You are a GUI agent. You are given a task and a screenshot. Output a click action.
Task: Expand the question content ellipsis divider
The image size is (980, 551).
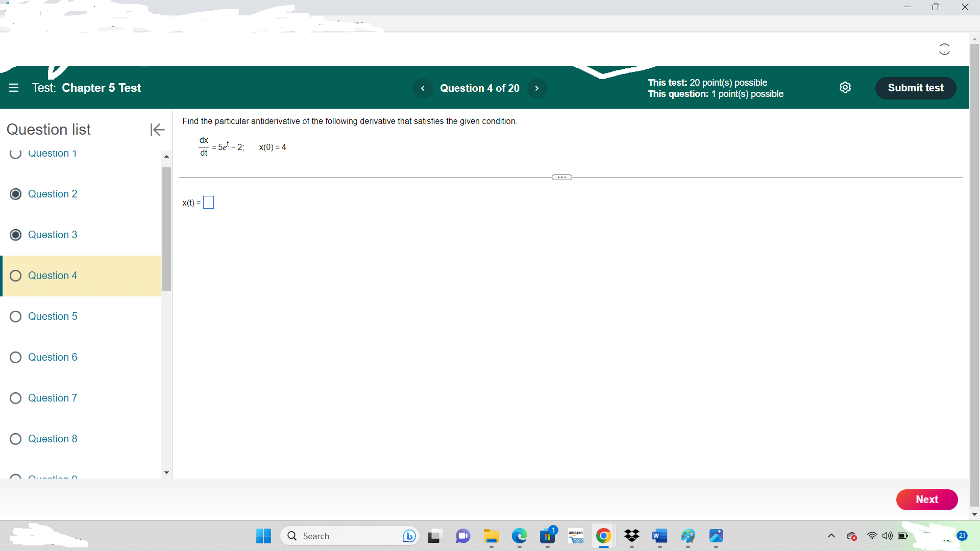click(x=561, y=177)
